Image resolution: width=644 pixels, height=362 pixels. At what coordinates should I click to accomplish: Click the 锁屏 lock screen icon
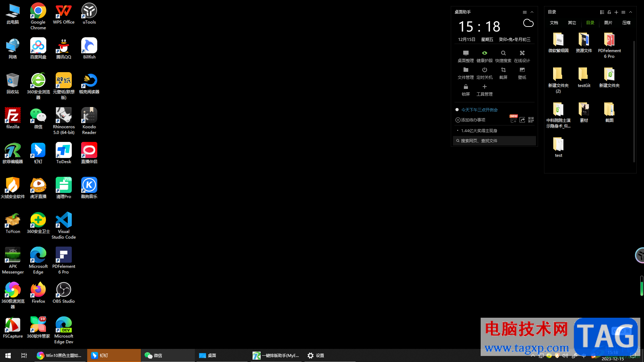click(x=466, y=87)
